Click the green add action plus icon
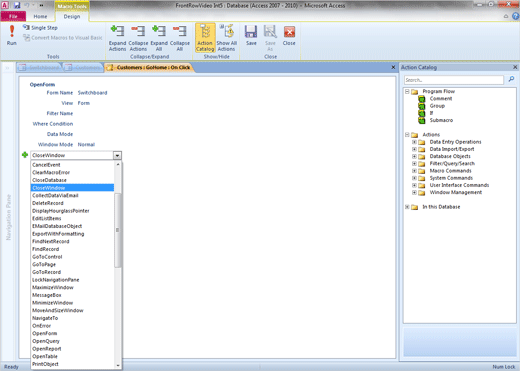 click(25, 155)
